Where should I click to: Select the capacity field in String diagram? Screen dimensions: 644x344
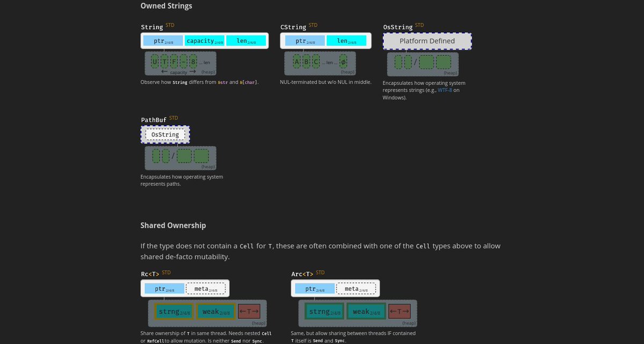pos(204,41)
